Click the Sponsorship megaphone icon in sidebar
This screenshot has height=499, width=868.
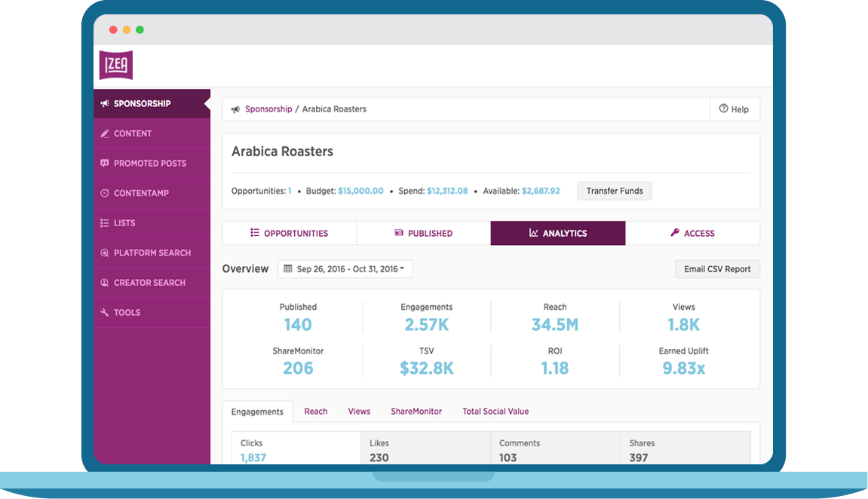104,103
